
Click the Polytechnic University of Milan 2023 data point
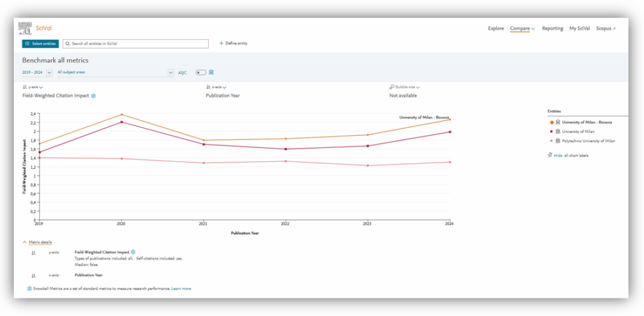tap(367, 166)
